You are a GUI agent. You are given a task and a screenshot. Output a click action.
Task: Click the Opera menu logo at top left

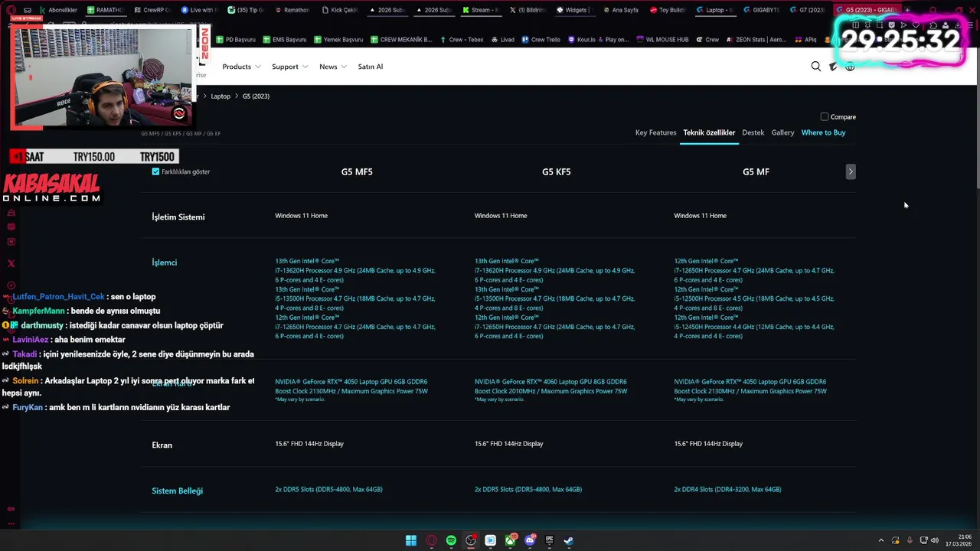pos(11,10)
